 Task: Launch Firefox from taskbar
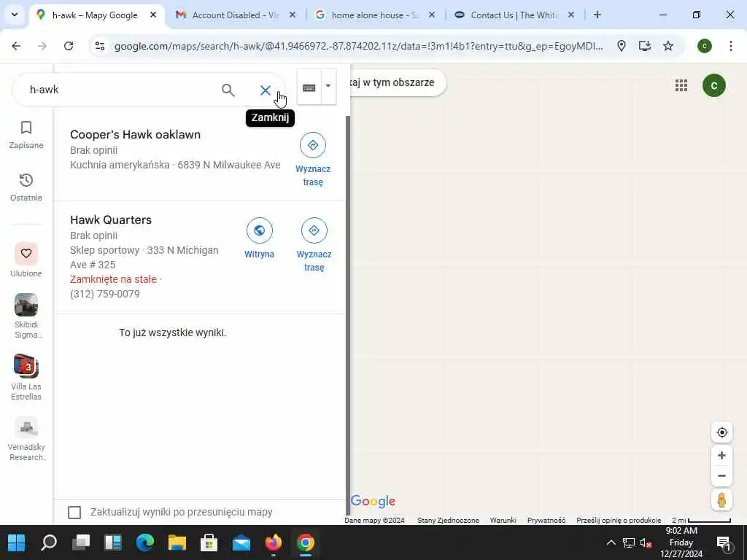274,542
